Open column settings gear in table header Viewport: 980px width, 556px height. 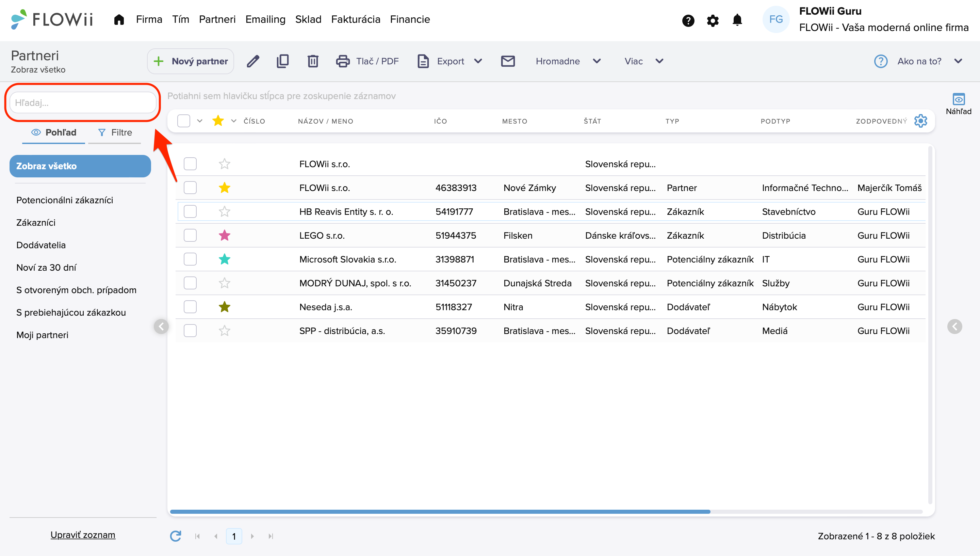click(920, 121)
